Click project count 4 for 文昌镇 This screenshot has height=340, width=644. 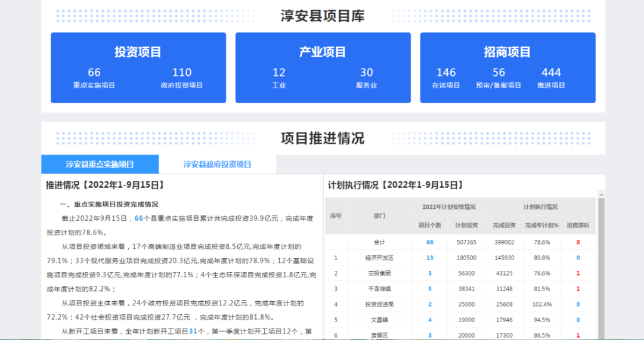(429, 320)
